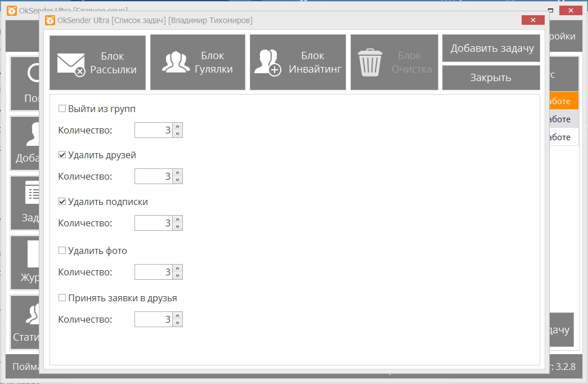The width and height of the screenshot is (588, 384).
Task: Click the OkSender Ultra logo in dialog title bar
Action: 50,20
